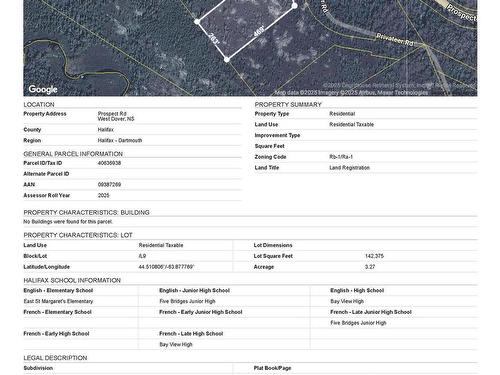Click the Parcel ID/Tax ID label

(43, 163)
